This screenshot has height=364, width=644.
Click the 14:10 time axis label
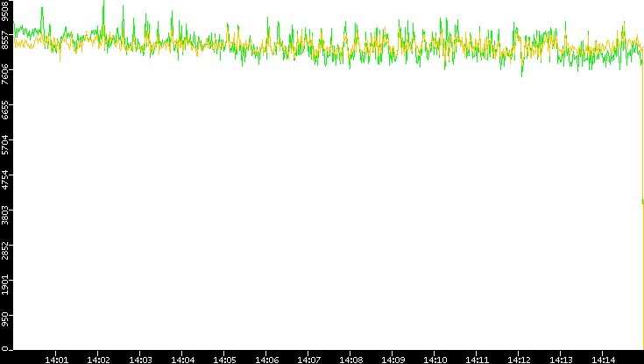(435, 360)
